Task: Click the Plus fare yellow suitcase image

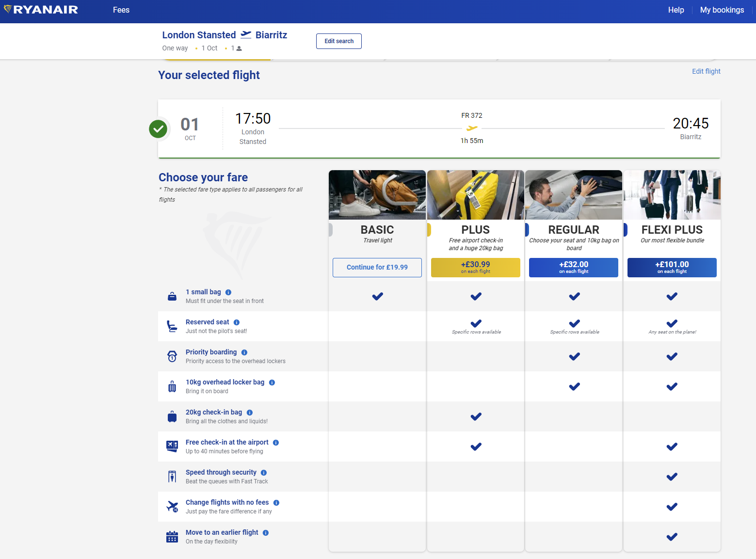Action: pos(476,195)
